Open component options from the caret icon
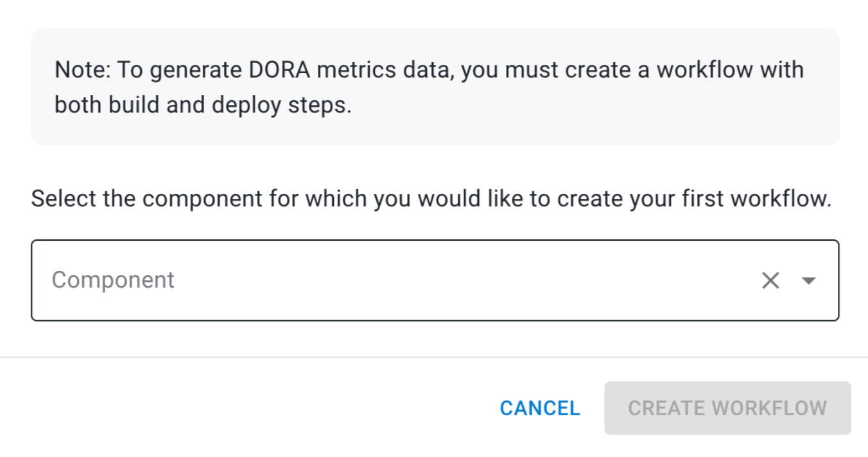Image resolution: width=868 pixels, height=457 pixels. coord(809,280)
